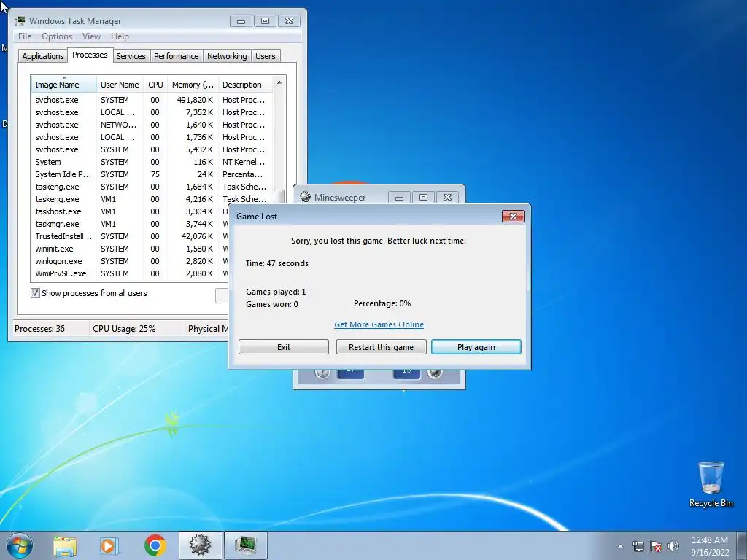Sort processes by Memory column header
Screen dimensions: 747x560
193,85
